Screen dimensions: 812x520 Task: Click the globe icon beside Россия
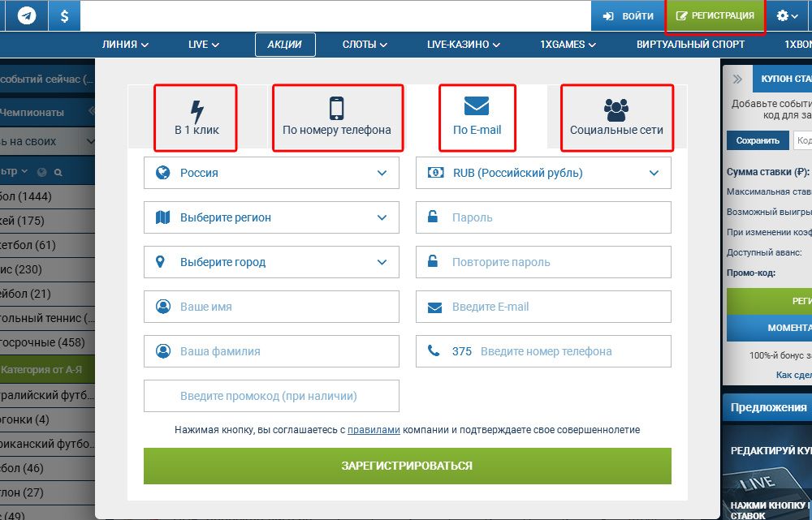163,172
